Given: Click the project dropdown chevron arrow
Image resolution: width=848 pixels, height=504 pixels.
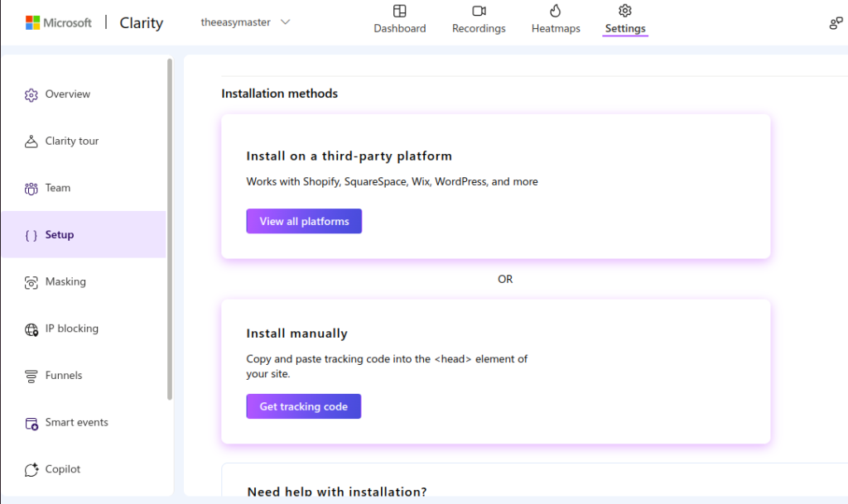Looking at the screenshot, I should click(286, 22).
